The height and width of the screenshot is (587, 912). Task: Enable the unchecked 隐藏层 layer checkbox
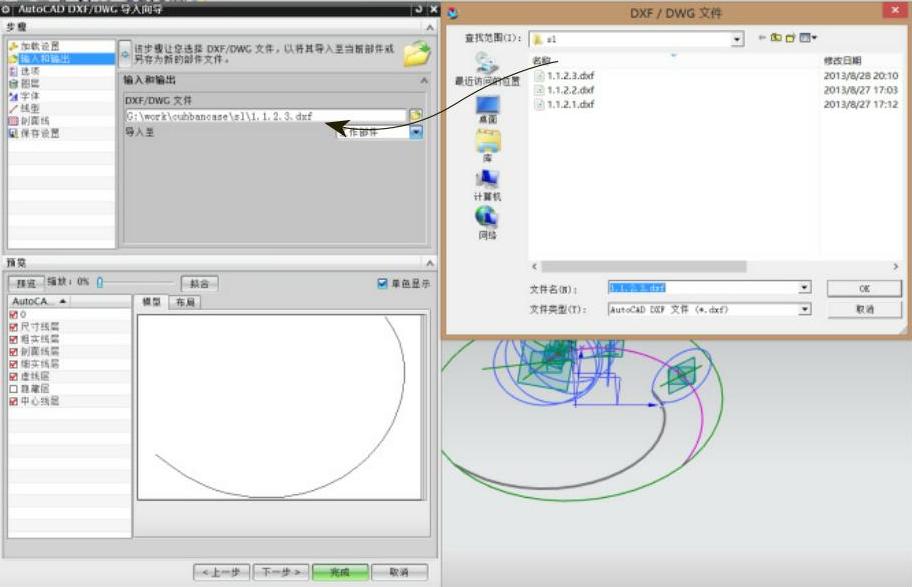tap(13, 389)
